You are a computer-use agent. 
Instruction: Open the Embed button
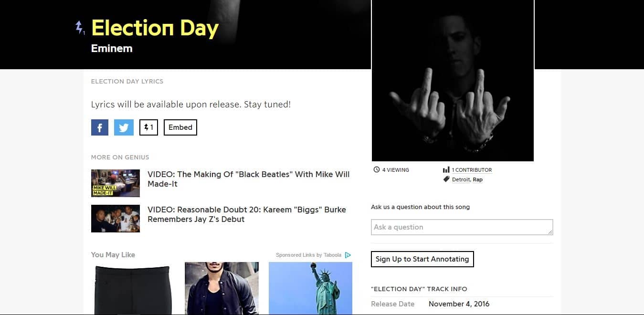[180, 127]
